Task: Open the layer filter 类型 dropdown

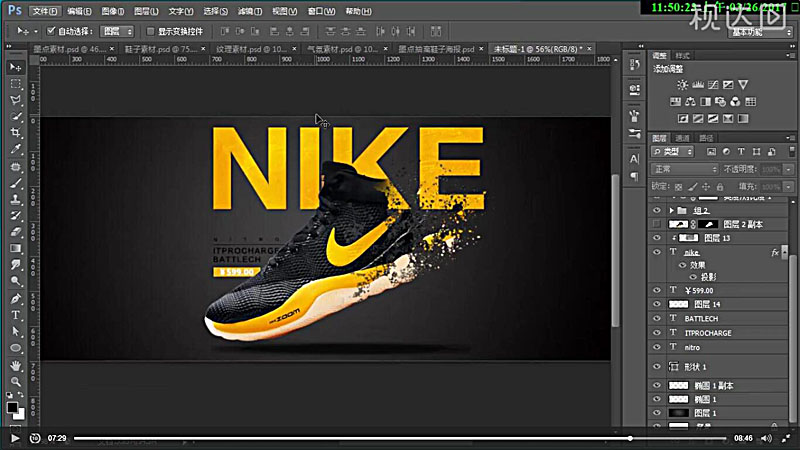Action: click(672, 152)
